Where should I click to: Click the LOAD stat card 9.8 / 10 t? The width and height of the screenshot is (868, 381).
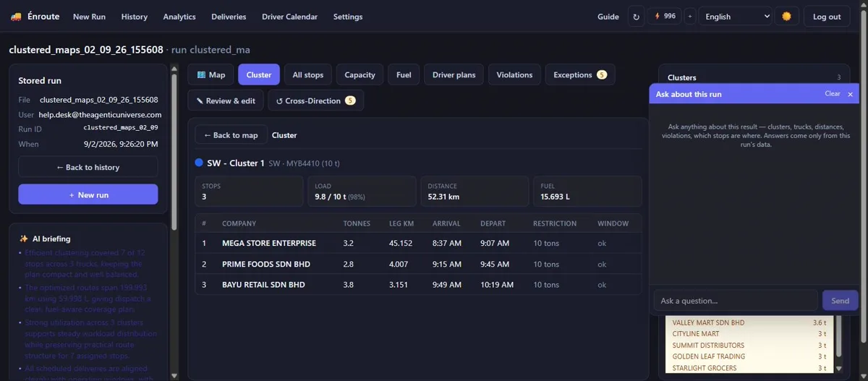(362, 192)
